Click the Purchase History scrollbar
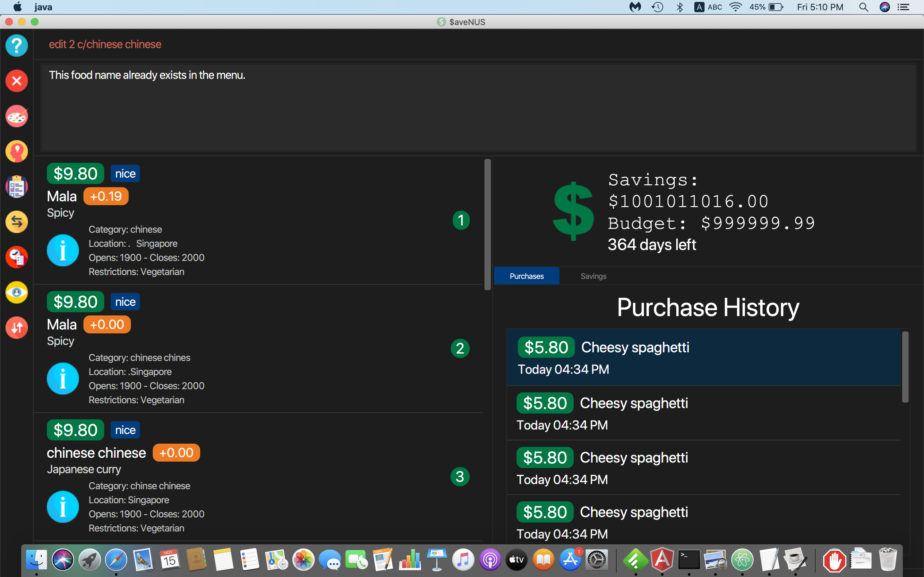 coord(905,366)
